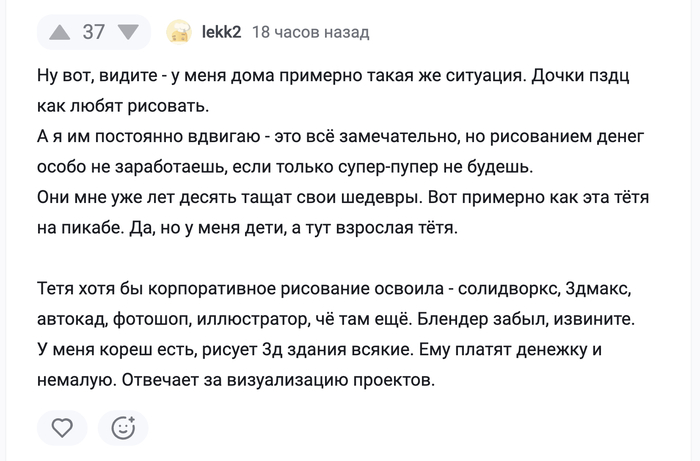Click the comment rating number 37
This screenshot has width=700, height=461.
(93, 32)
